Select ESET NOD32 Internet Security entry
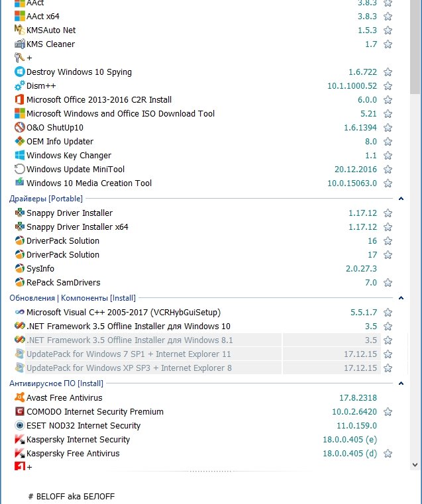 (83, 426)
